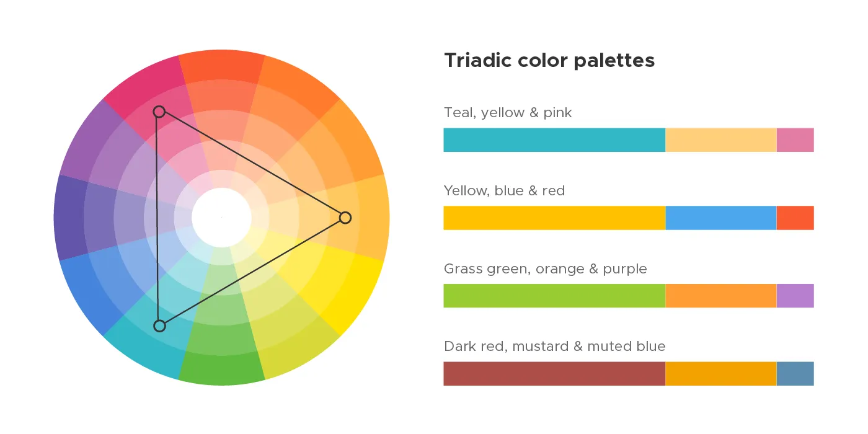Select the outermost dark indigo wheel segment
Screen dimensions: 868x434
click(68, 217)
